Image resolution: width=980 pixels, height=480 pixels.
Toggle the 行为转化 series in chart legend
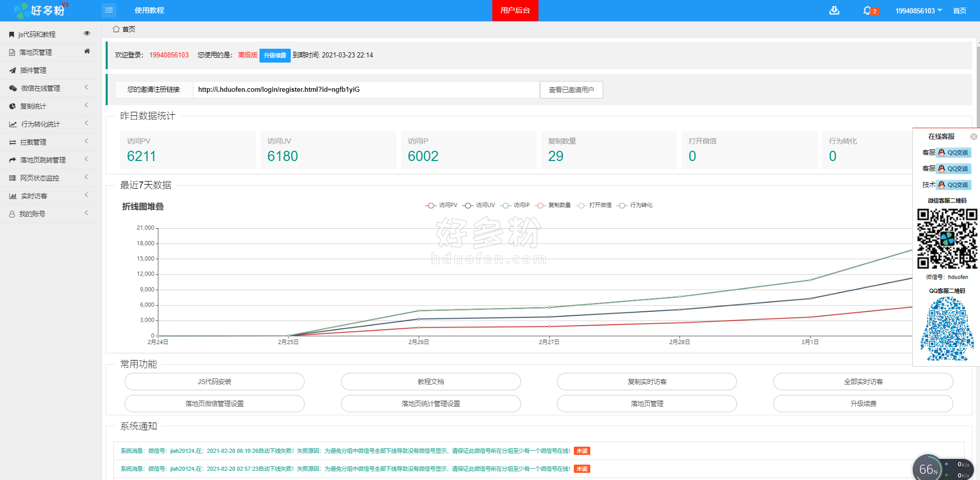(635, 205)
